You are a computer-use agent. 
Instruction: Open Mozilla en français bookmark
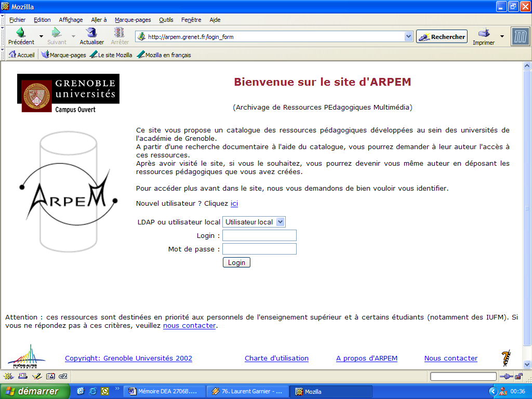(164, 55)
